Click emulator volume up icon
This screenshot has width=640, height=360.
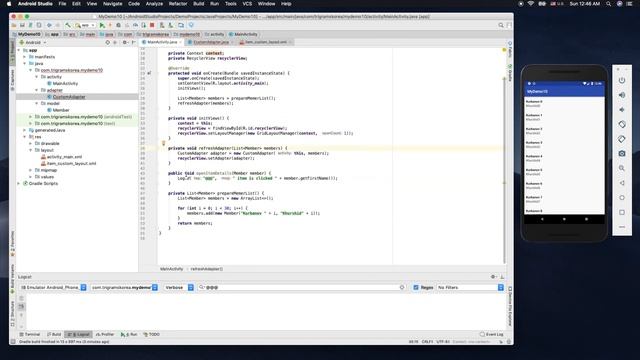pos(622,95)
